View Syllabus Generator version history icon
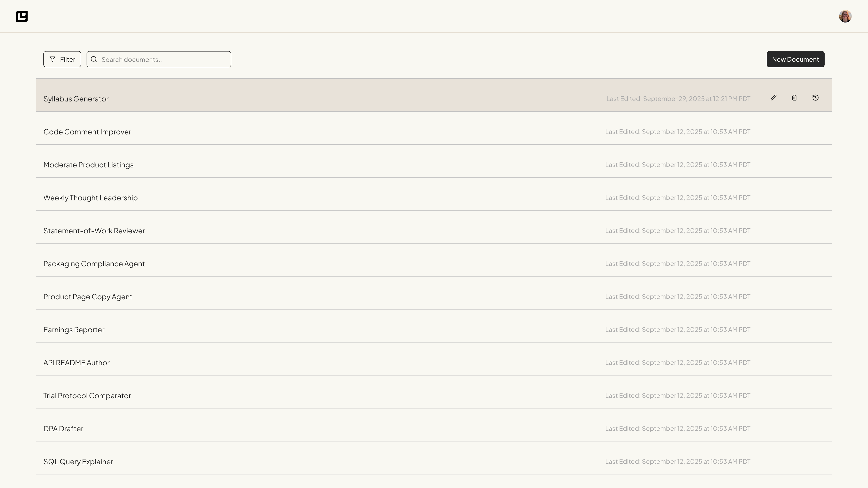868x488 pixels. pyautogui.click(x=815, y=98)
